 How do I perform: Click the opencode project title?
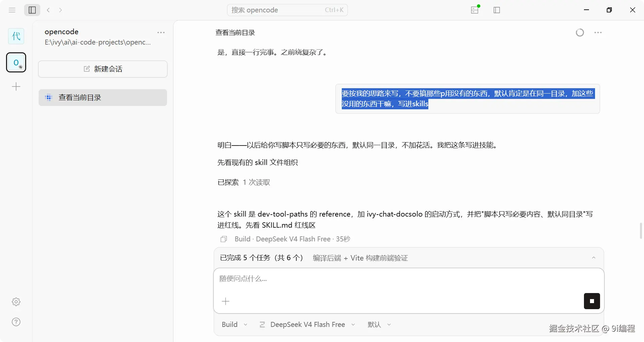61,32
